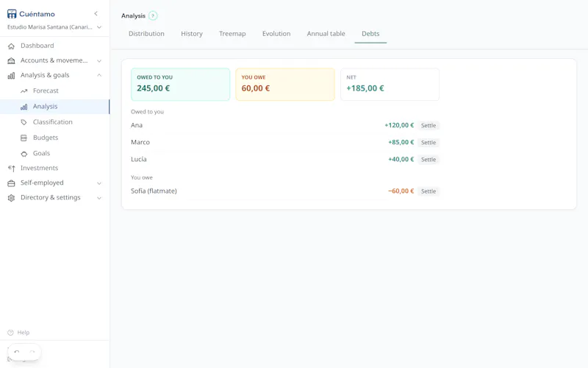
Task: Open the Investments page label
Action: (39, 168)
